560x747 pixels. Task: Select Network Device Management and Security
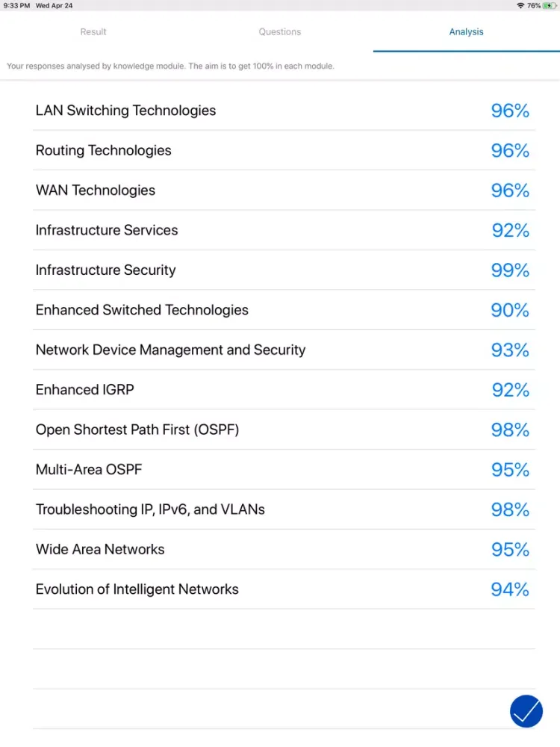170,350
